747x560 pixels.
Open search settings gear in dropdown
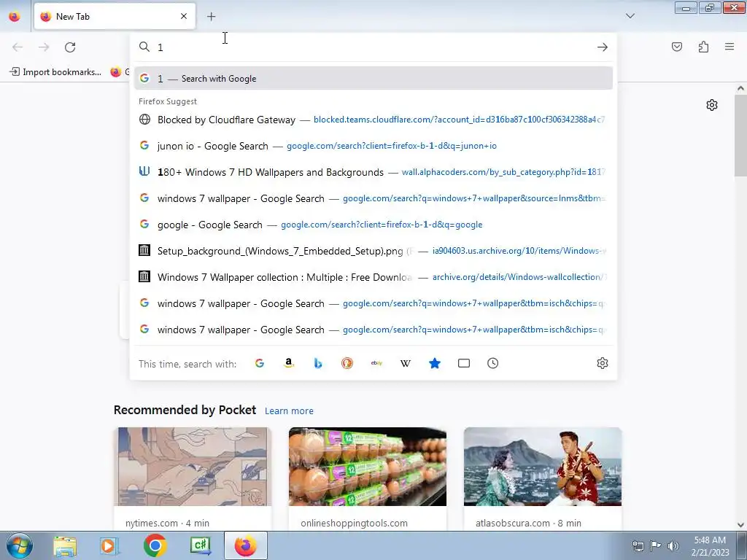pos(602,363)
